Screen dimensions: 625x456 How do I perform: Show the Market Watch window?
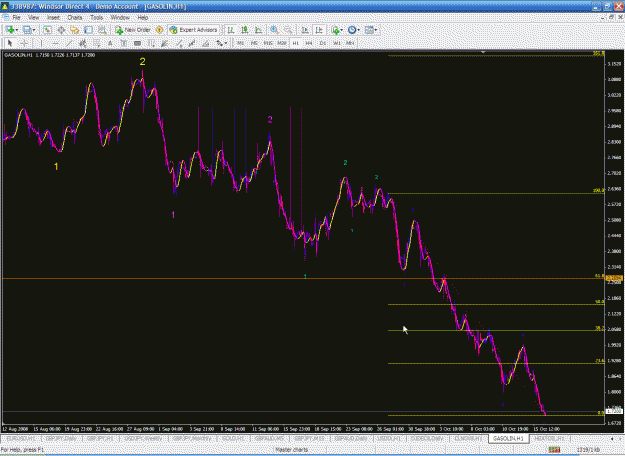click(x=47, y=30)
